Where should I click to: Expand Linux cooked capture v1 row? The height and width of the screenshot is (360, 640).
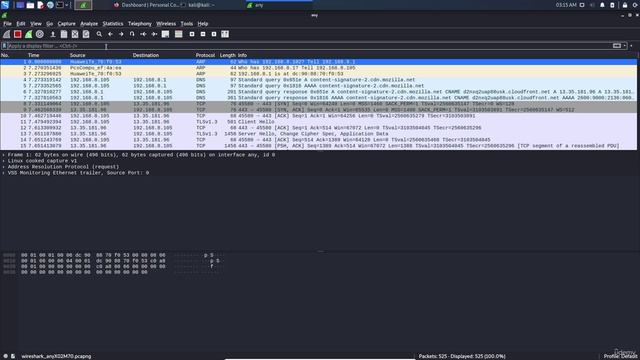click(4, 161)
